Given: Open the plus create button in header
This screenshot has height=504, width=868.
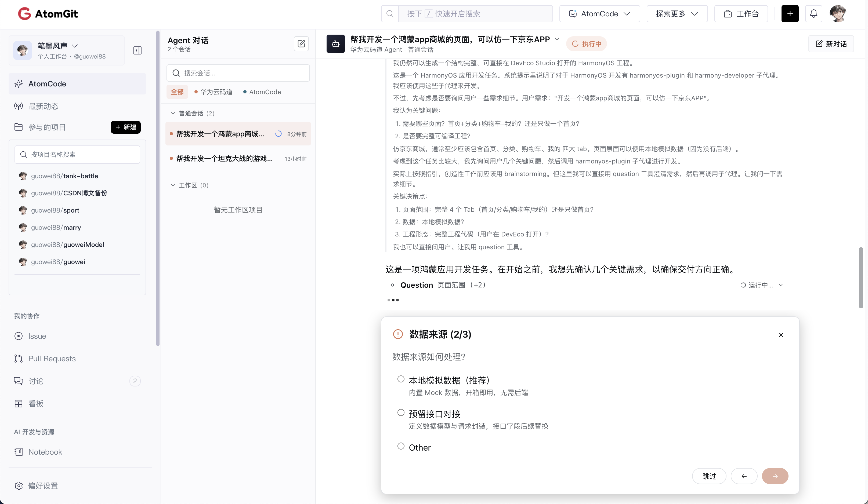Looking at the screenshot, I should point(790,14).
